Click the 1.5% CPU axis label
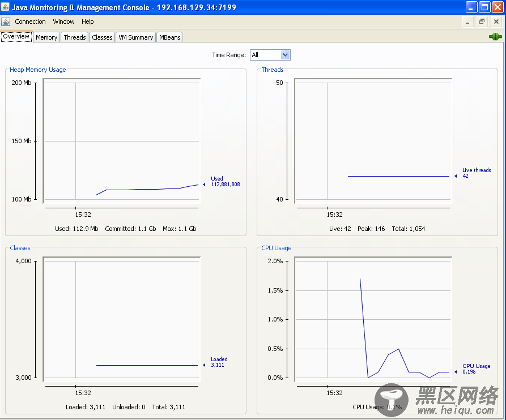This screenshot has height=420, width=506. coord(275,290)
